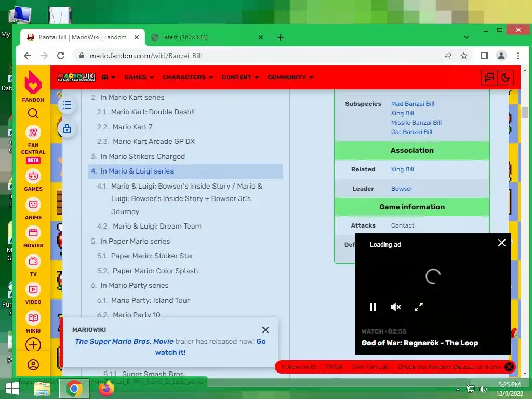532x399 pixels.
Task: Click the MarioWiki logo
Action: (76, 77)
